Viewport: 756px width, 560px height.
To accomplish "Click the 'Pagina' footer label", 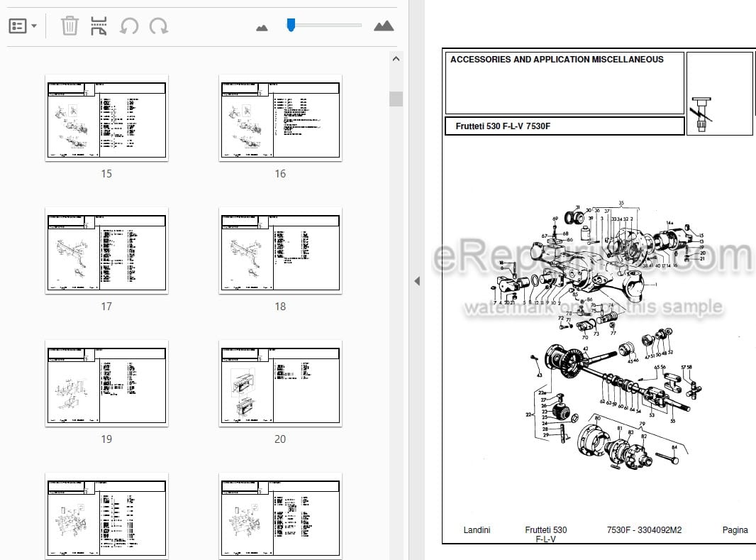I will tap(735, 530).
